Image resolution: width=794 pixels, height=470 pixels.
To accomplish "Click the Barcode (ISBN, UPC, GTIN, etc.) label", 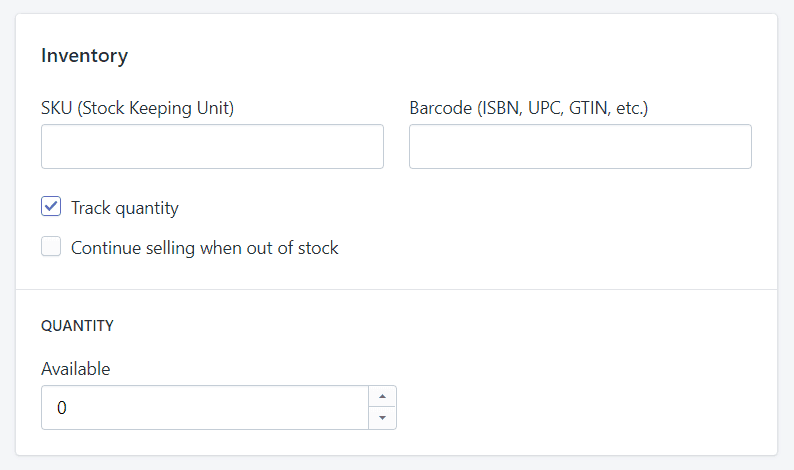I will tap(529, 108).
